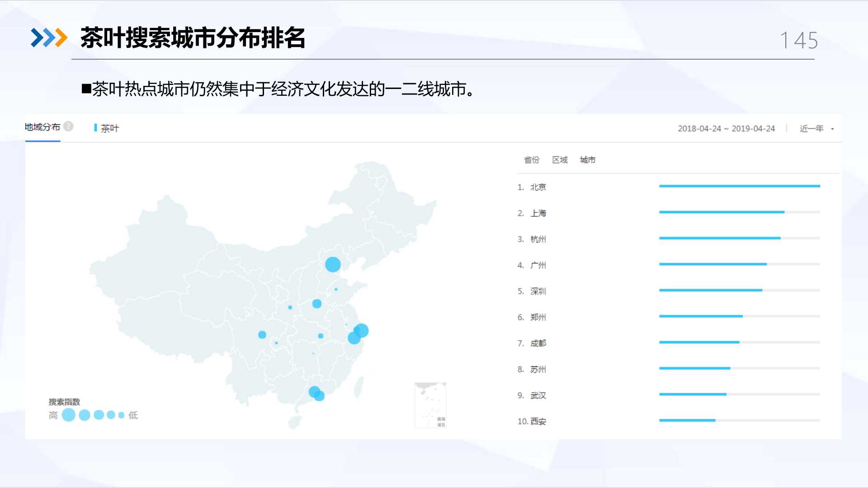
Task: Click the Zhengzhou bubble on the map
Action: point(317,304)
